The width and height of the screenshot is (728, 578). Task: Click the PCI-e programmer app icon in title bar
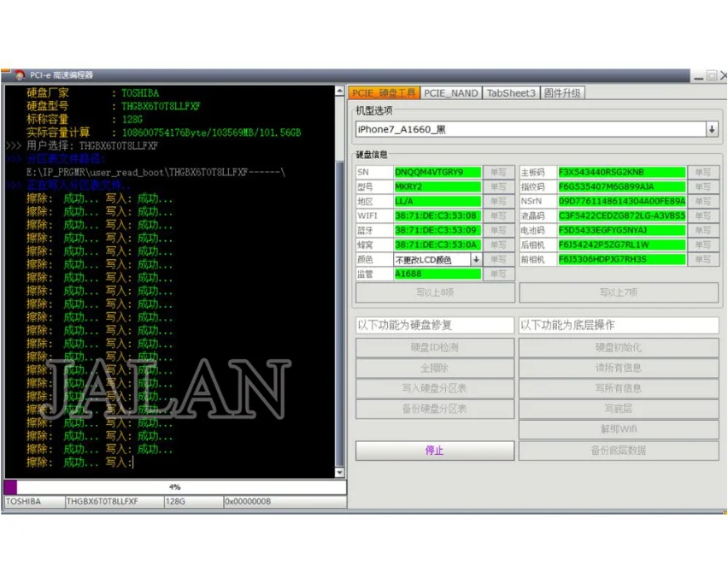[x=20, y=74]
